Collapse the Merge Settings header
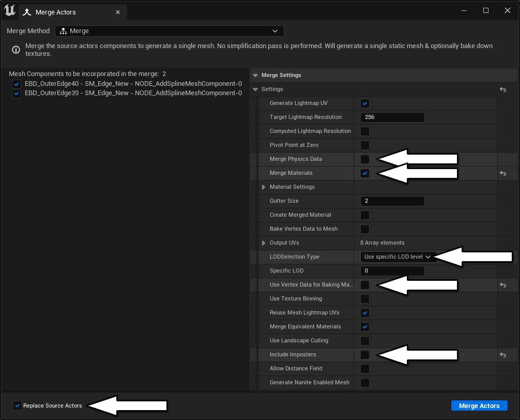The image size is (520, 420). coord(255,76)
